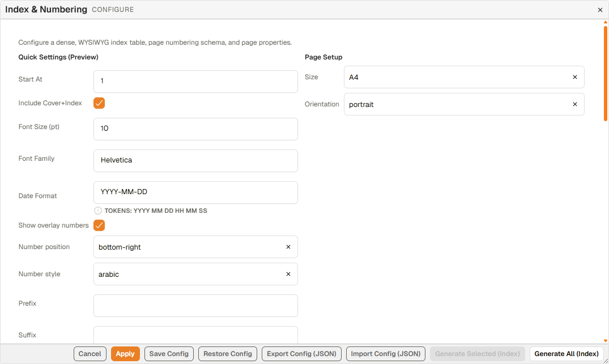Screen dimensions: 609x364
Task: Focus the Font Family input field
Action: [195, 161]
